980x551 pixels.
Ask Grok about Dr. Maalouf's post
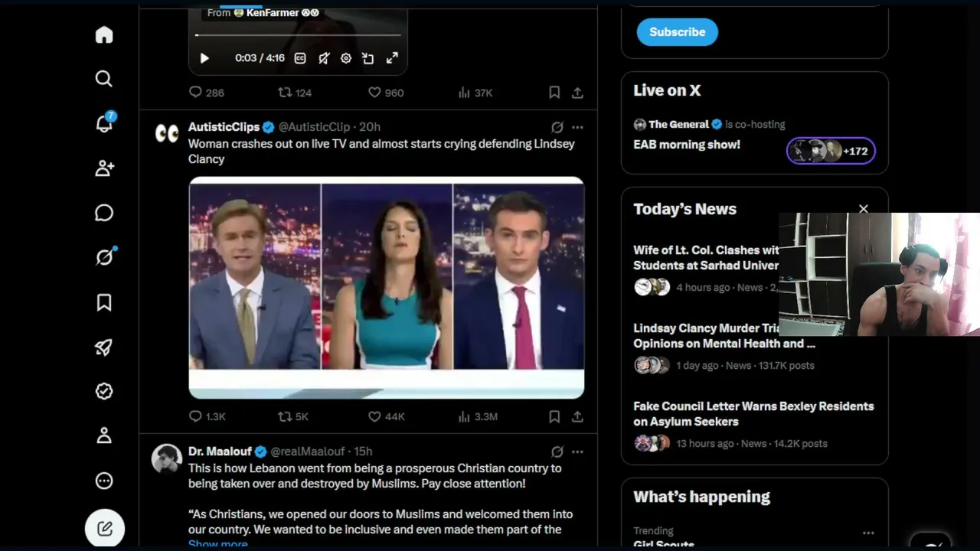[x=557, y=452]
